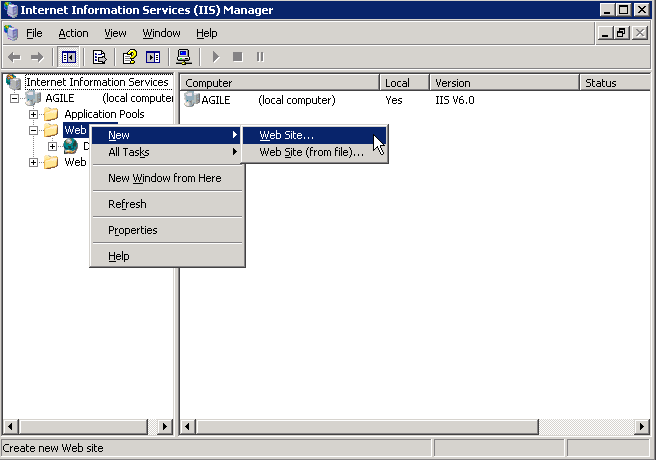Restore the inner MMC child window

621,33
